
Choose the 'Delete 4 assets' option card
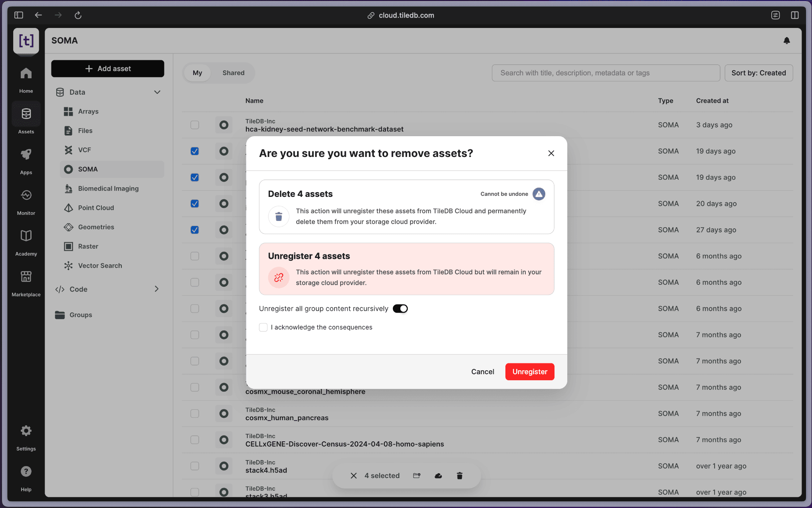tap(406, 207)
